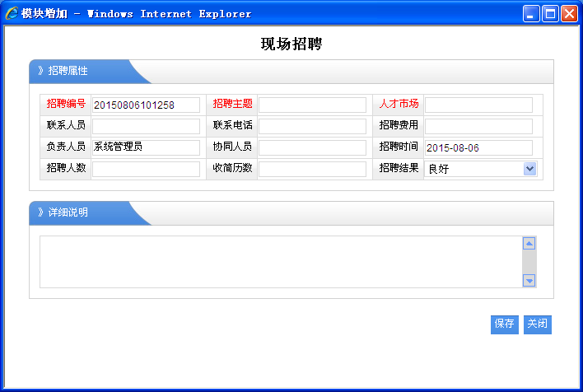Click the Internet Explorer icon in title bar

coord(12,14)
